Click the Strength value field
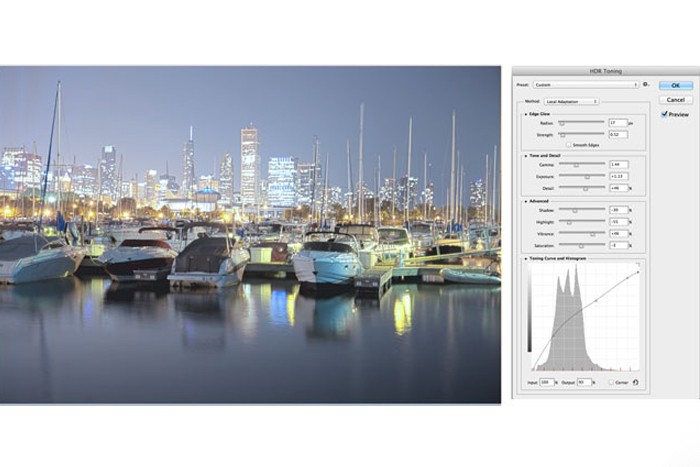The width and height of the screenshot is (700, 467). pos(617,134)
